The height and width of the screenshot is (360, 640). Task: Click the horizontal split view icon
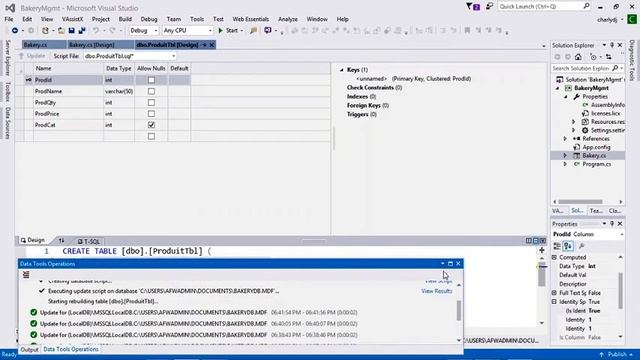[536, 241]
